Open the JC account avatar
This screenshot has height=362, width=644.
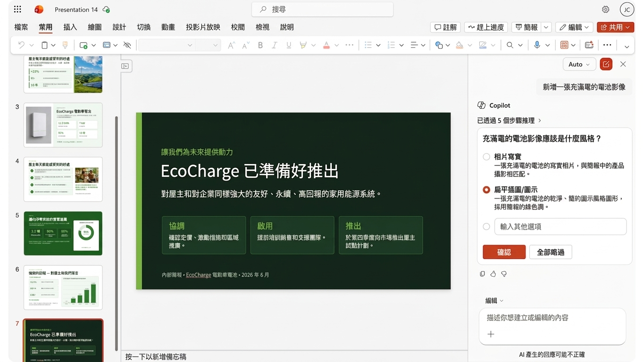pyautogui.click(x=627, y=9)
